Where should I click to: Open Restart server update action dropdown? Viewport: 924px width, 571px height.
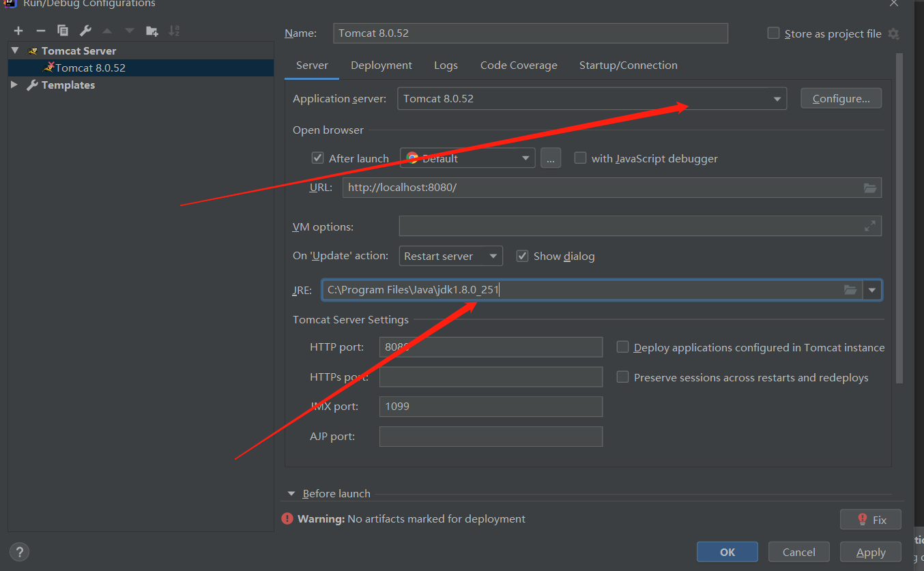point(450,256)
